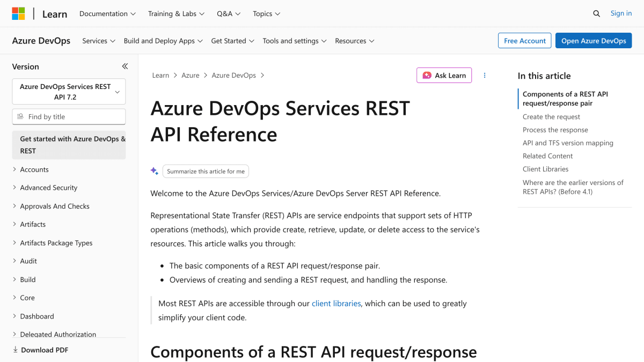Image resolution: width=644 pixels, height=362 pixels.
Task: Expand the Artifacts tree node
Action: 14,224
